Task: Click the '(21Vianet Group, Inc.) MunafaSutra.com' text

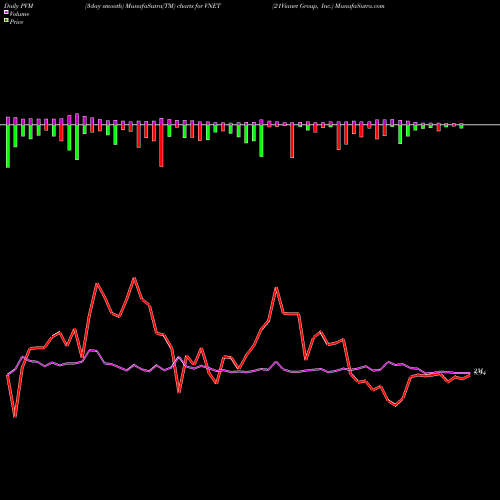Action: pos(328,6)
